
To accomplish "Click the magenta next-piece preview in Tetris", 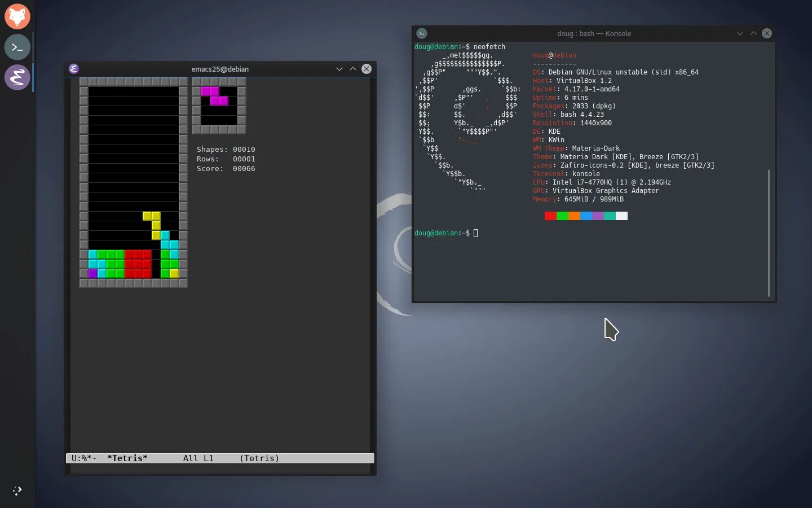I will 215,96.
